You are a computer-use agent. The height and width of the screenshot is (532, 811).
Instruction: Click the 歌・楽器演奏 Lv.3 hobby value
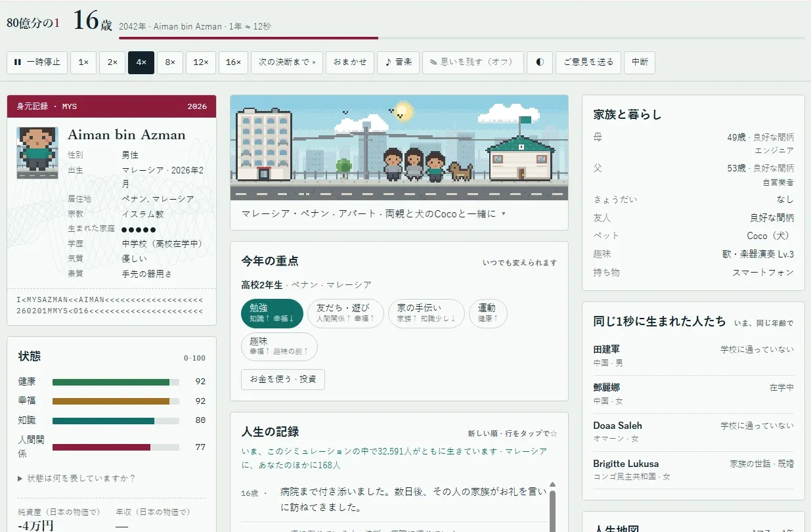[758, 254]
